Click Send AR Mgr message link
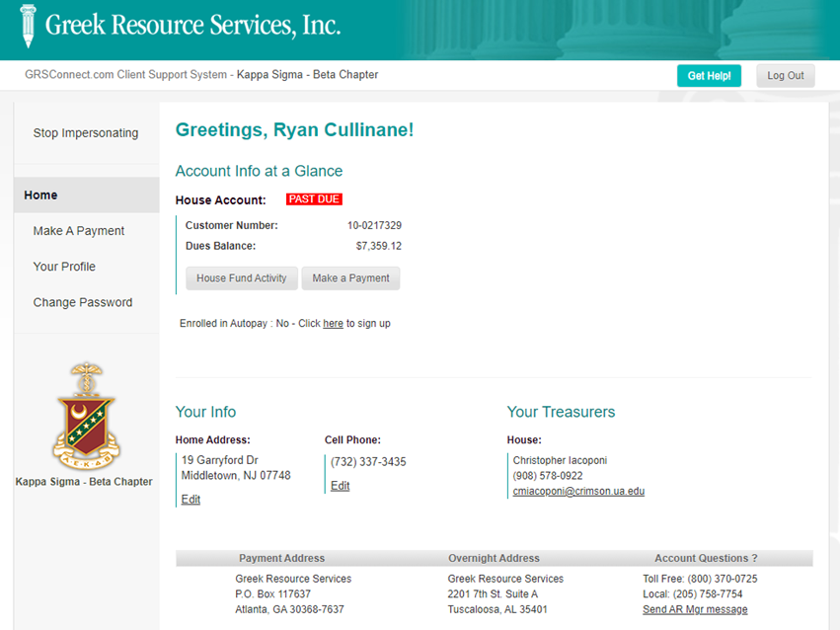The width and height of the screenshot is (840, 630). [x=695, y=609]
